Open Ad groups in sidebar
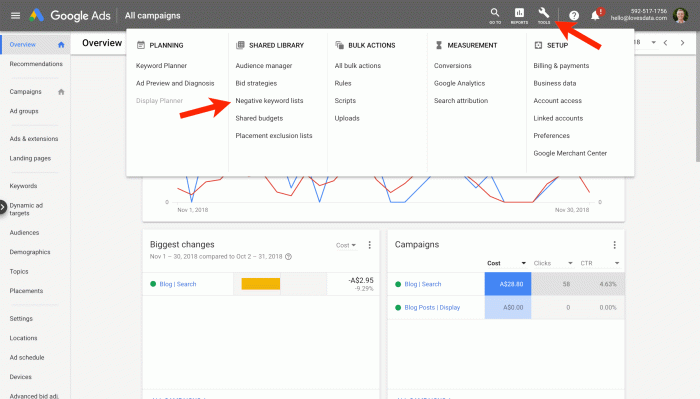Screen dimensions: 700x399 point(24,111)
